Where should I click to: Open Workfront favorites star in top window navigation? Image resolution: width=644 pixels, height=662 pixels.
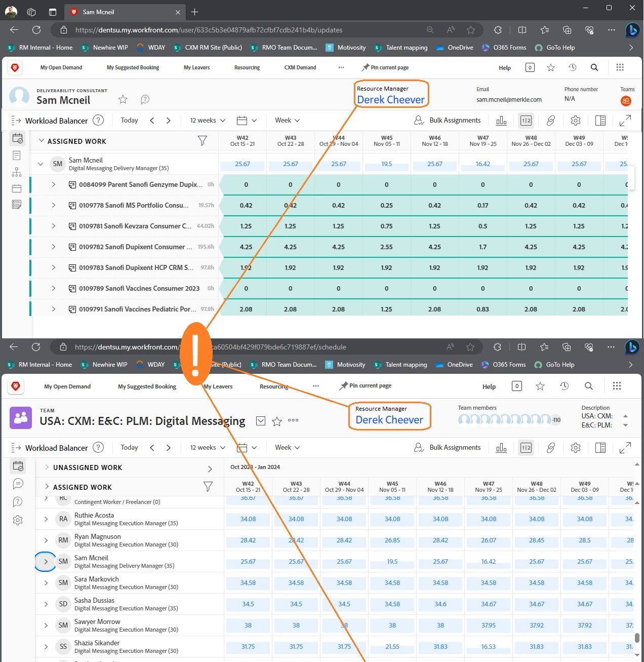coord(551,67)
